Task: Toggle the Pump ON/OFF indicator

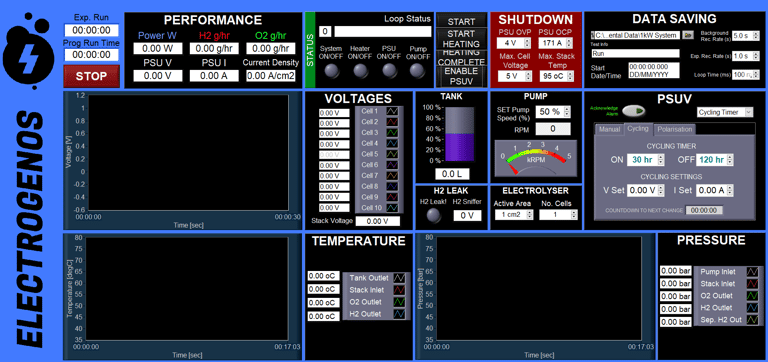Action: (x=418, y=72)
